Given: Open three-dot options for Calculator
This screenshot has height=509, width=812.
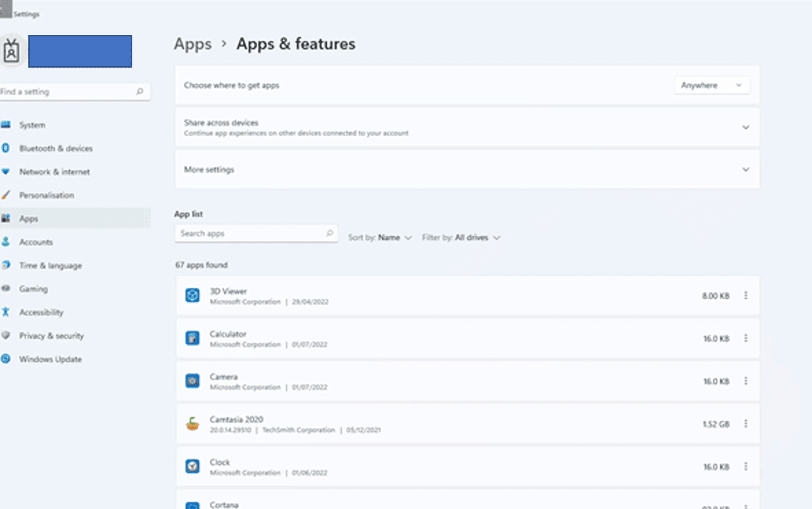Looking at the screenshot, I should 745,338.
